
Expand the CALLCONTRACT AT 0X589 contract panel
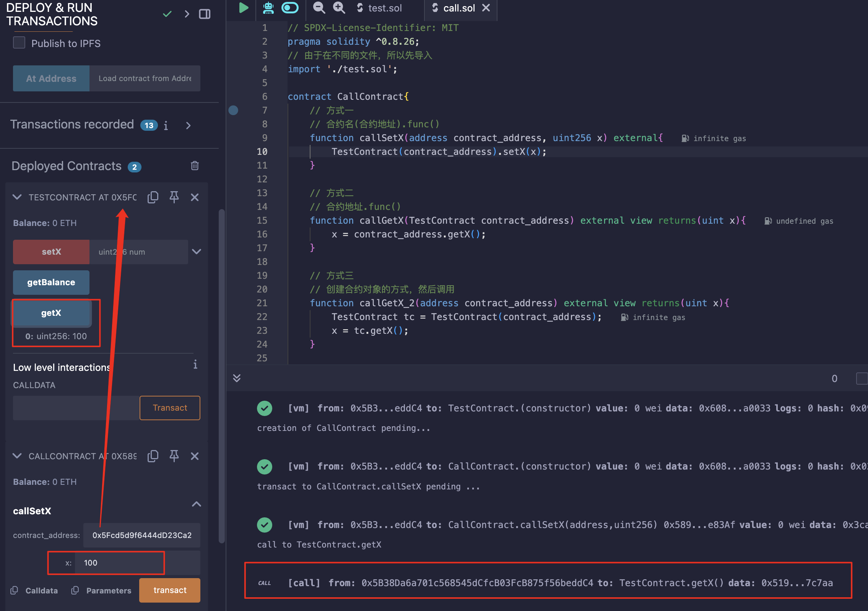coord(18,456)
